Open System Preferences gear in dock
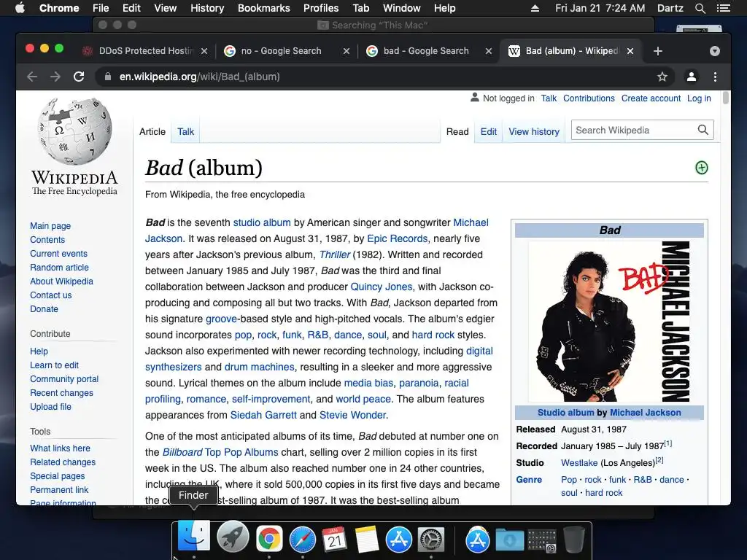 click(x=431, y=539)
